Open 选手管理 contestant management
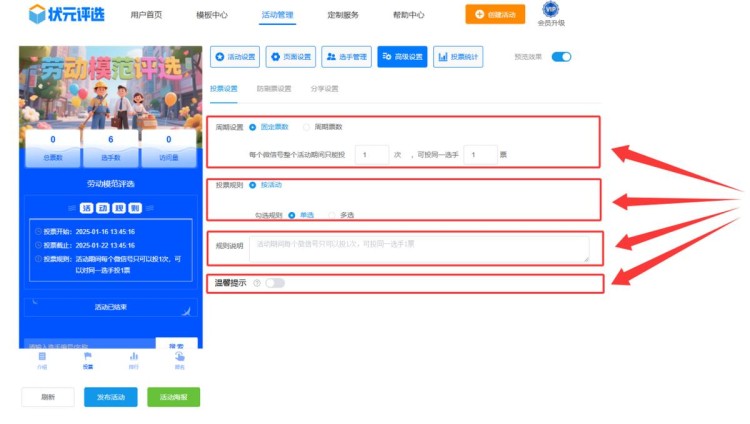 coord(346,57)
